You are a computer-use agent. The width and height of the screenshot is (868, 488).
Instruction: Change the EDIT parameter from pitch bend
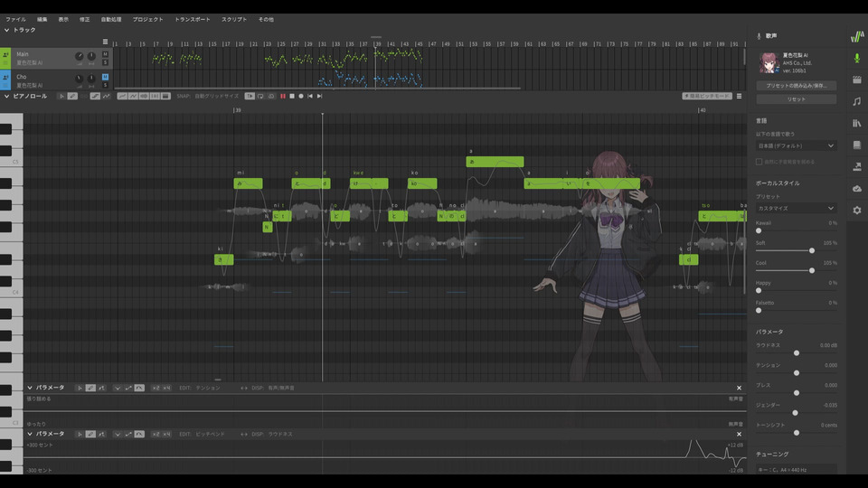click(x=211, y=435)
